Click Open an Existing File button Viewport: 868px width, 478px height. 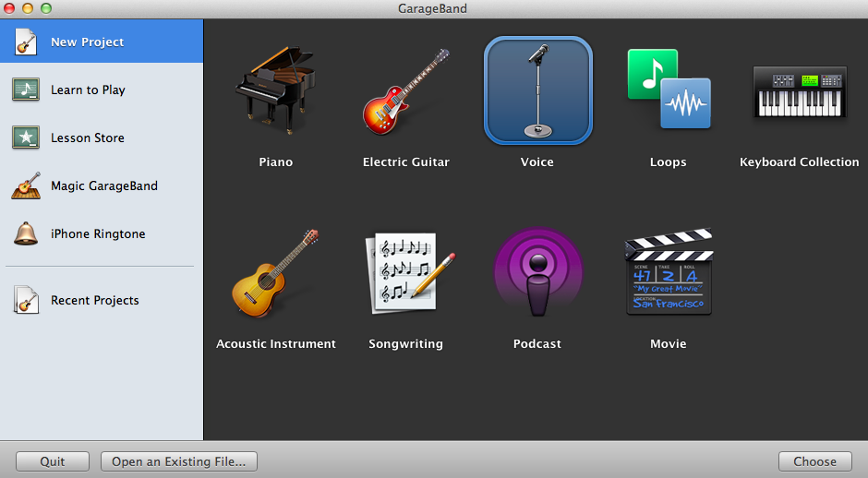(179, 461)
